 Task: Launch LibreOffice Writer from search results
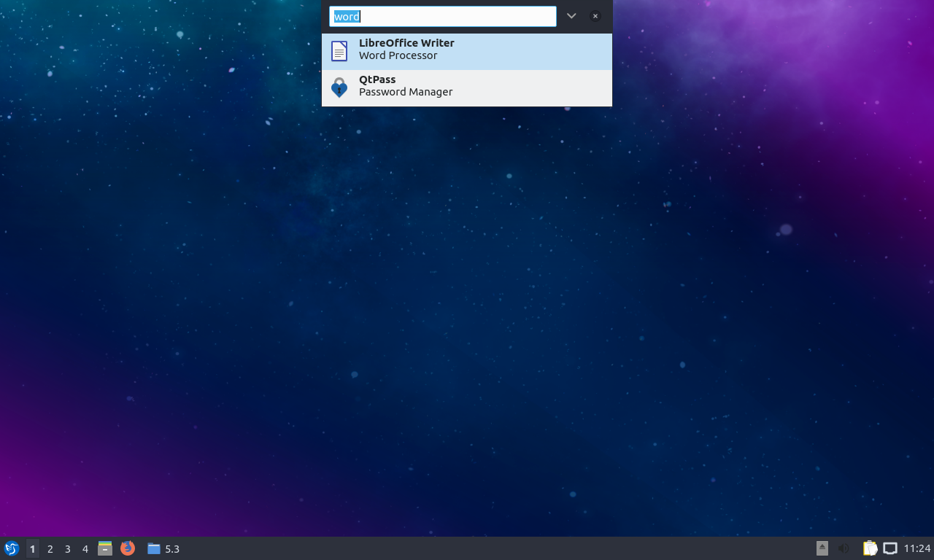[x=406, y=43]
